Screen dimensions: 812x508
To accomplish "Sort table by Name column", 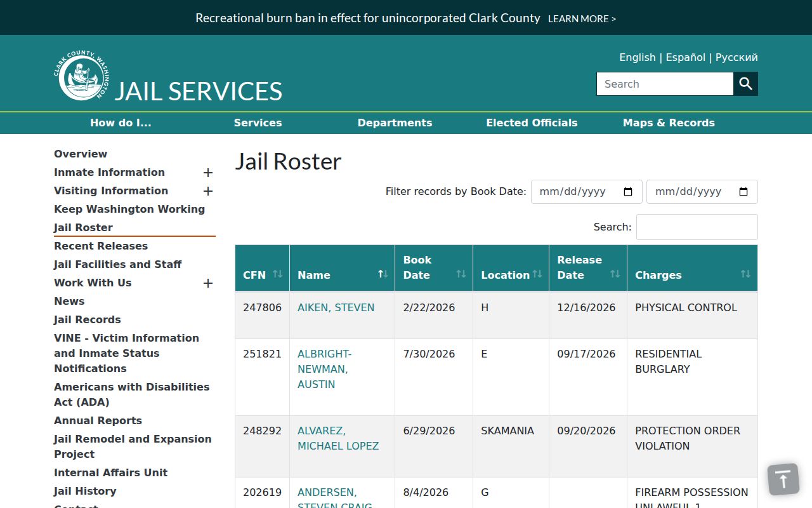I will pyautogui.click(x=342, y=268).
